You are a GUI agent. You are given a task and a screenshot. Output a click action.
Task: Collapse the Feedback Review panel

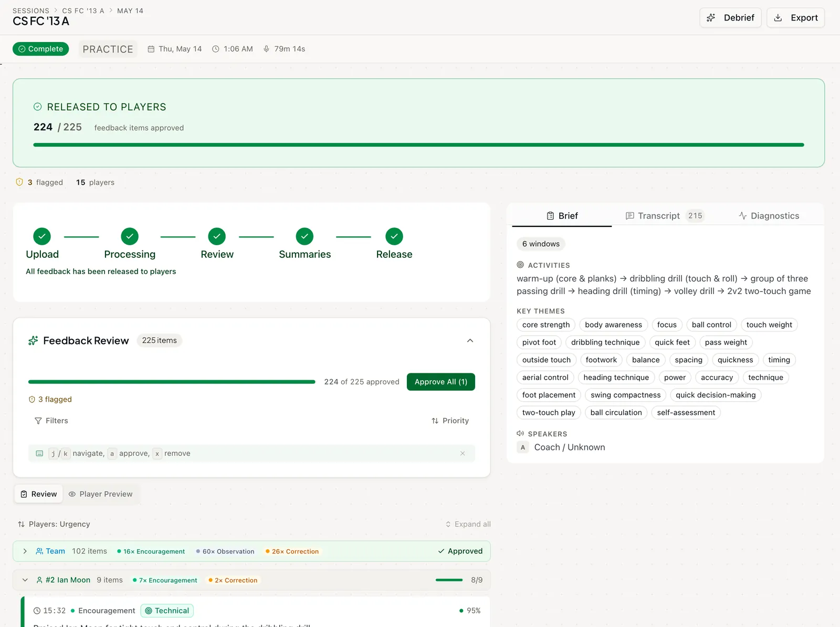click(x=470, y=341)
